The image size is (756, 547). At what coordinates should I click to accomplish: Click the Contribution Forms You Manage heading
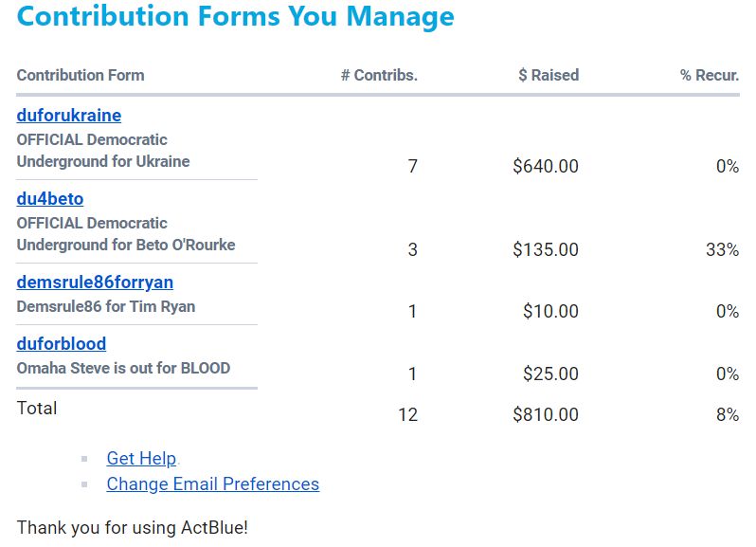pos(236,17)
